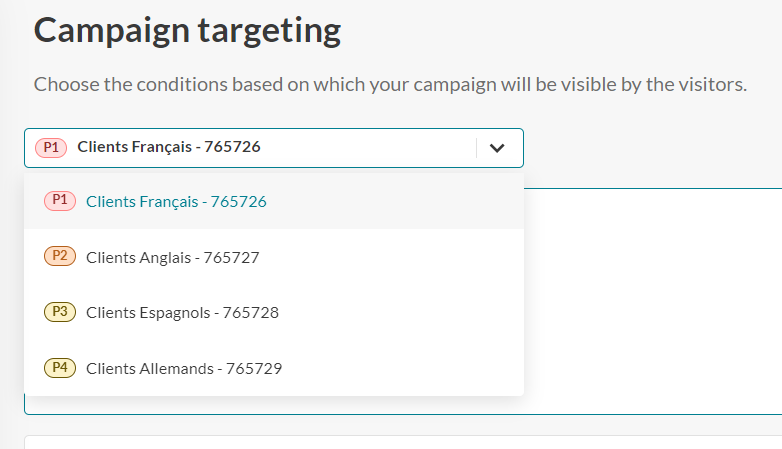The height and width of the screenshot is (449, 782).
Task: Click the selected Clients Français combo box field
Action: (274, 148)
